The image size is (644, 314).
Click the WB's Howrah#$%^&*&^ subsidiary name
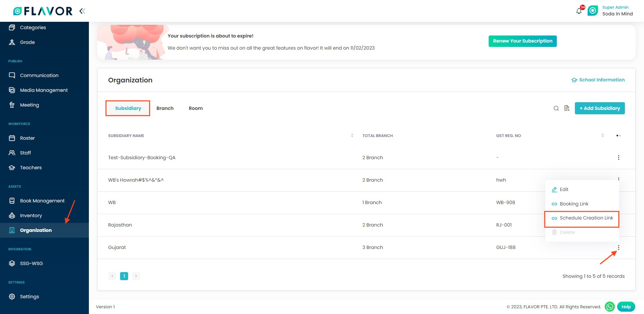(x=136, y=180)
